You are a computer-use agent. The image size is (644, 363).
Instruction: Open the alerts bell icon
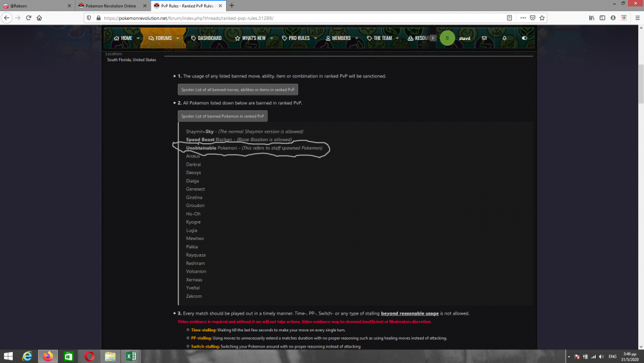(504, 38)
